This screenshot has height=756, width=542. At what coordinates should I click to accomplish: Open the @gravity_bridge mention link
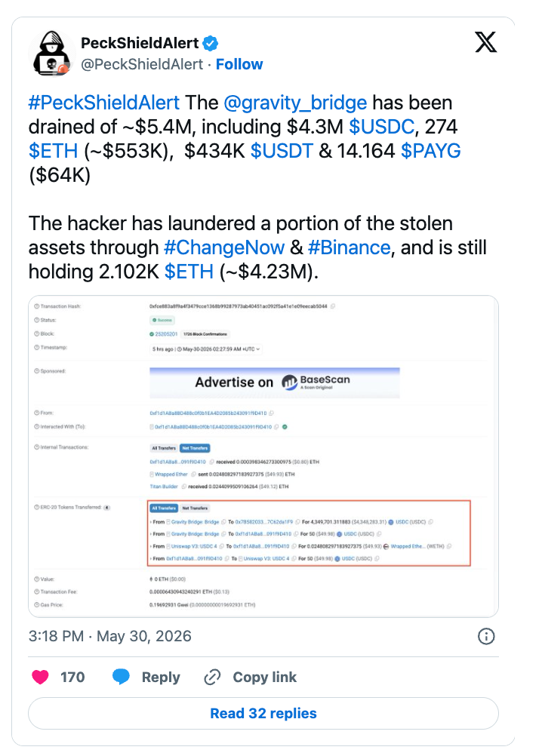pyautogui.click(x=295, y=103)
